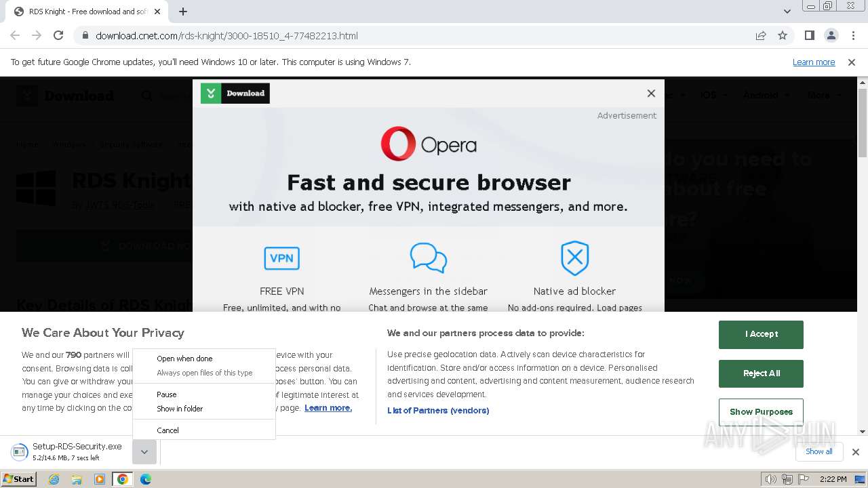Open the Show Purposes options
The width and height of the screenshot is (868, 488).
761,412
